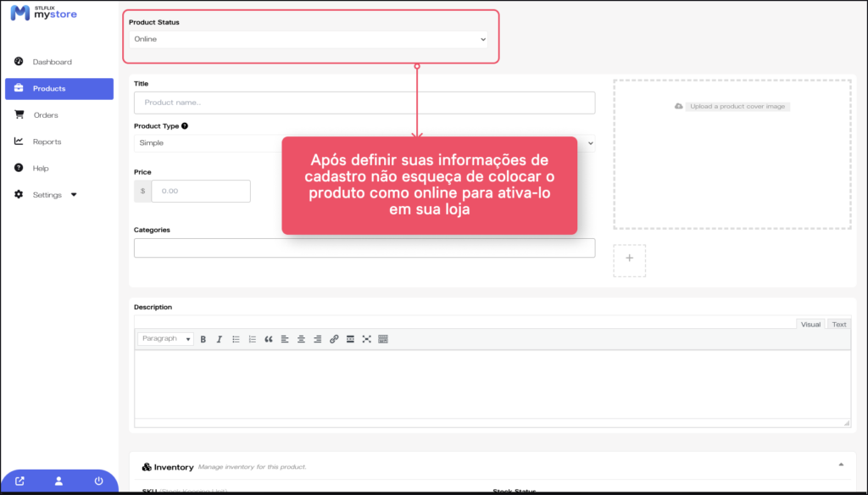Apply italic formatting in description editor
This screenshot has width=868, height=495.
pos(219,339)
